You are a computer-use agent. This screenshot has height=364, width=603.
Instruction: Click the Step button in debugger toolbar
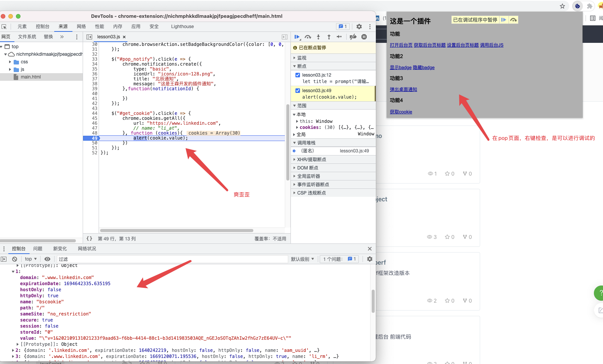pyautogui.click(x=339, y=37)
